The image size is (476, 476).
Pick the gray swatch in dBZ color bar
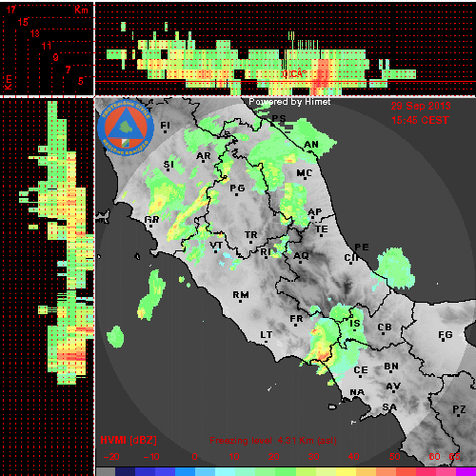click(106, 472)
